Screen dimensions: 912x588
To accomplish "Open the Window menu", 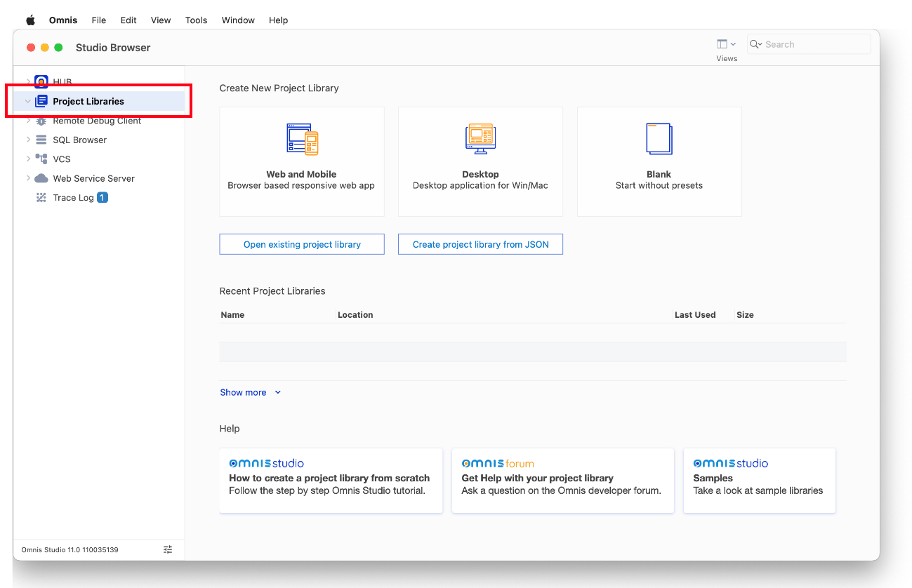I will 238,20.
